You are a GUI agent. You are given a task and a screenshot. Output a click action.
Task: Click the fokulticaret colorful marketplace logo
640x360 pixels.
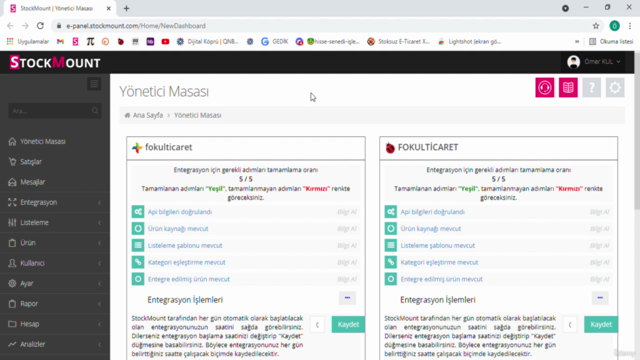click(x=137, y=147)
